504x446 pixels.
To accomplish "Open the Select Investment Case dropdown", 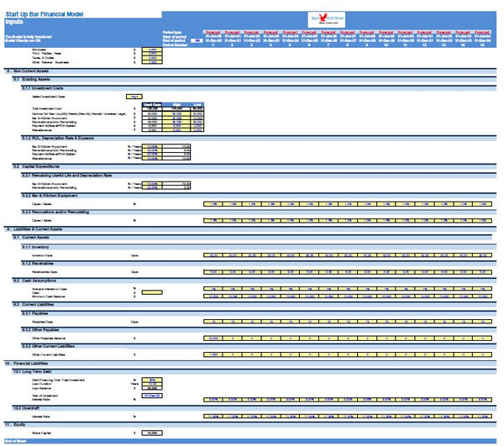I will (x=134, y=97).
